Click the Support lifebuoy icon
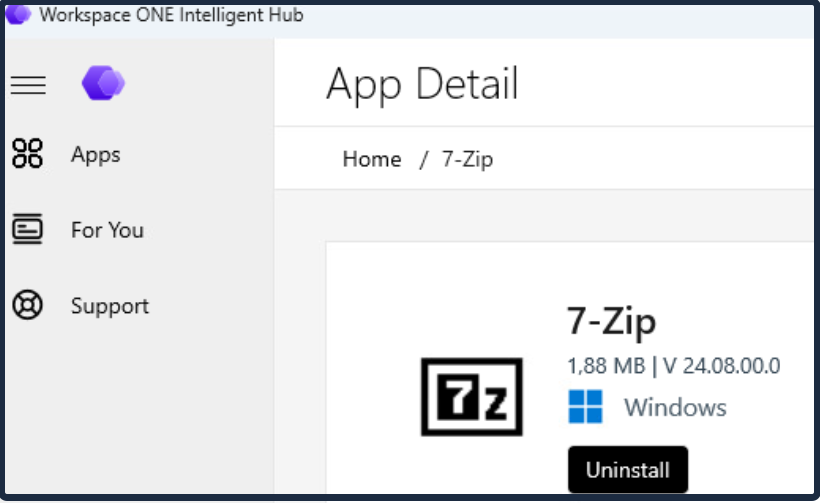Viewport: 820px width, 503px height. click(27, 305)
